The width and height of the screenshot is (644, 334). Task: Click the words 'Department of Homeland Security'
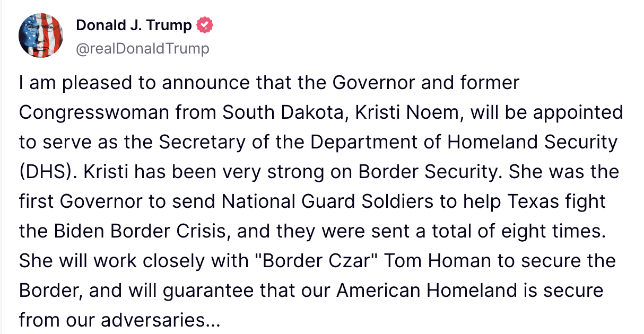464,142
